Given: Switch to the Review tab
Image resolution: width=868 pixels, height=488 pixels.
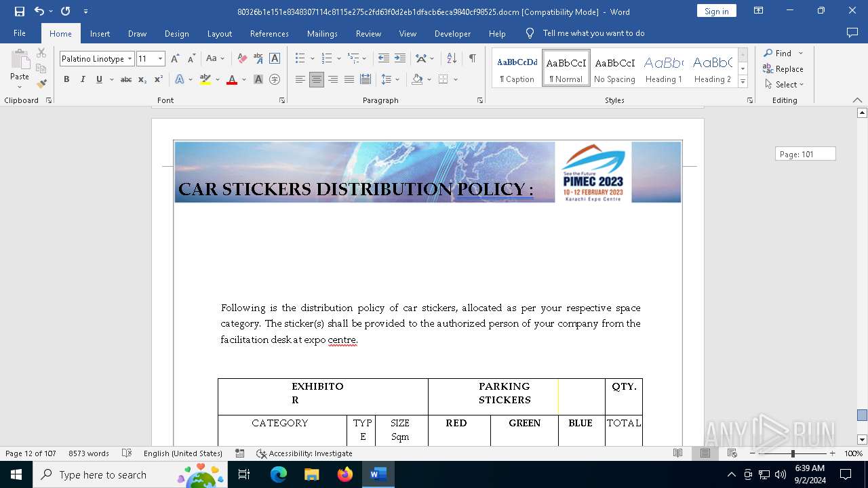Looking at the screenshot, I should pyautogui.click(x=368, y=33).
